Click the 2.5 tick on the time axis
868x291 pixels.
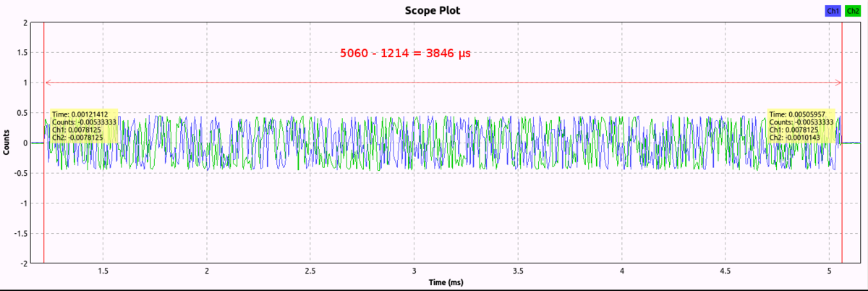[x=310, y=271]
